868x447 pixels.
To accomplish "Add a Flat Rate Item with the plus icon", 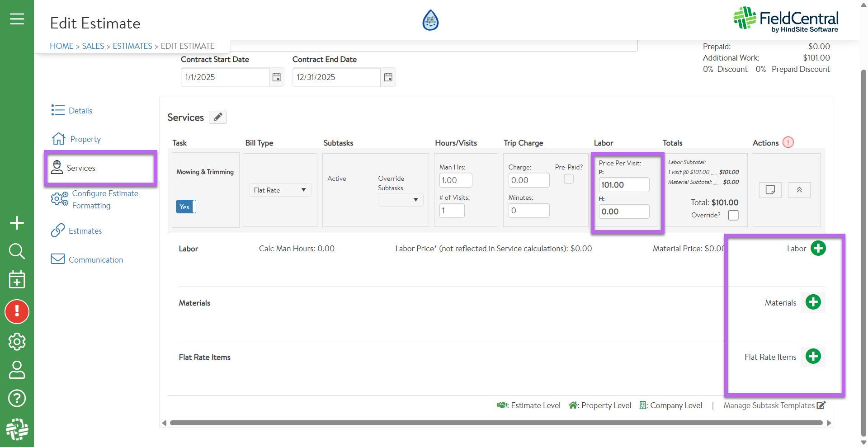I will click(813, 357).
